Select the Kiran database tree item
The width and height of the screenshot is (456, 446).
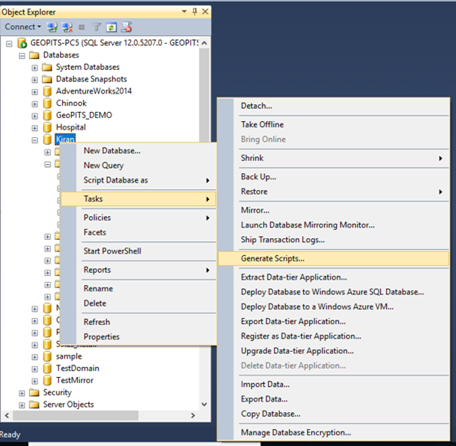(x=65, y=139)
